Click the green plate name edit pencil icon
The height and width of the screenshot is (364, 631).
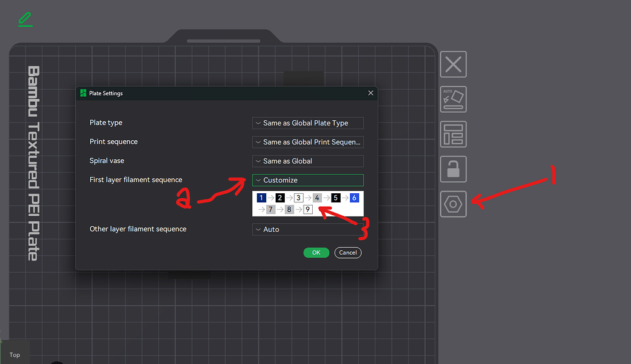coord(26,20)
